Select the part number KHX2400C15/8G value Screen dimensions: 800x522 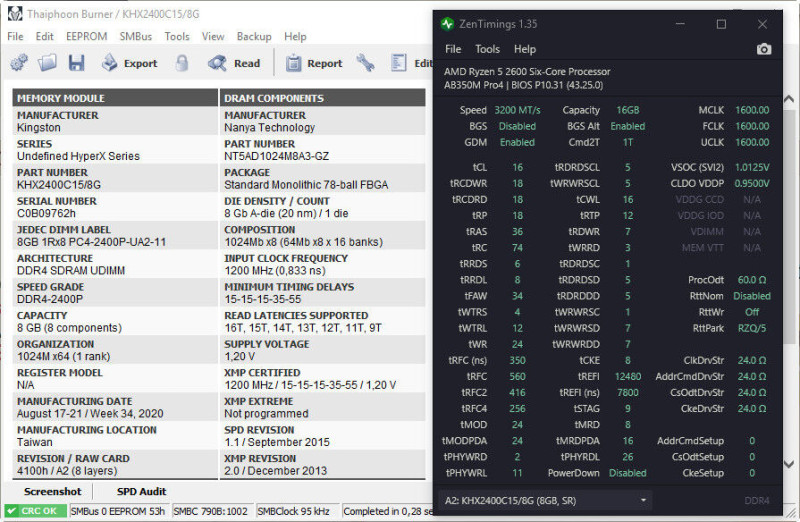click(59, 185)
